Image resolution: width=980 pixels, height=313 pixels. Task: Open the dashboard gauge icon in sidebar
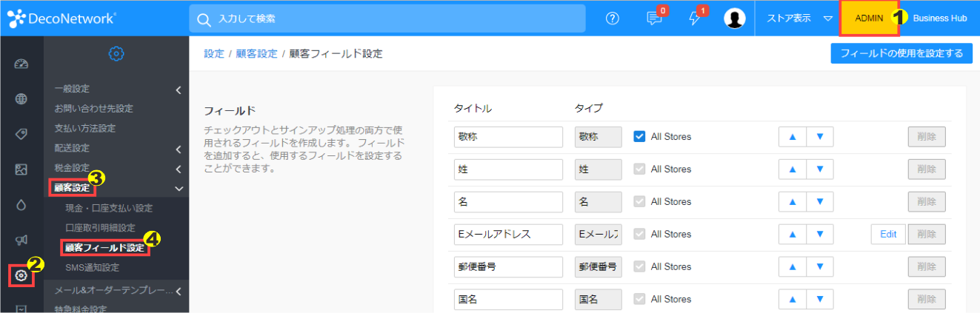(x=21, y=64)
